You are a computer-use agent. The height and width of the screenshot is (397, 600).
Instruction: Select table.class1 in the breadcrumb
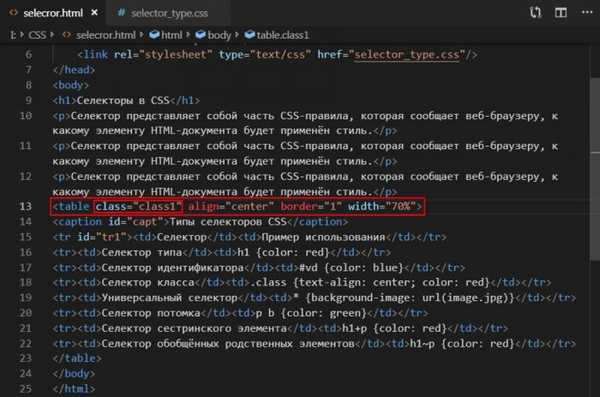tap(282, 35)
